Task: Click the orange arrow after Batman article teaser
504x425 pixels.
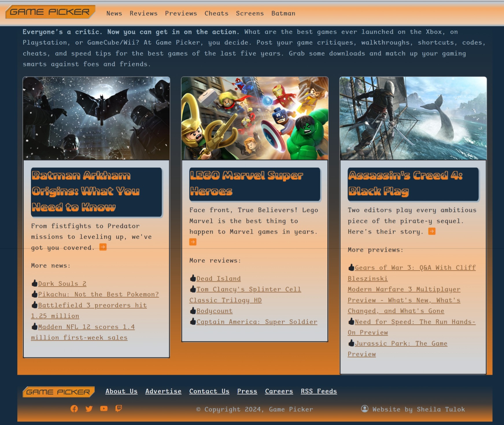Action: click(103, 247)
